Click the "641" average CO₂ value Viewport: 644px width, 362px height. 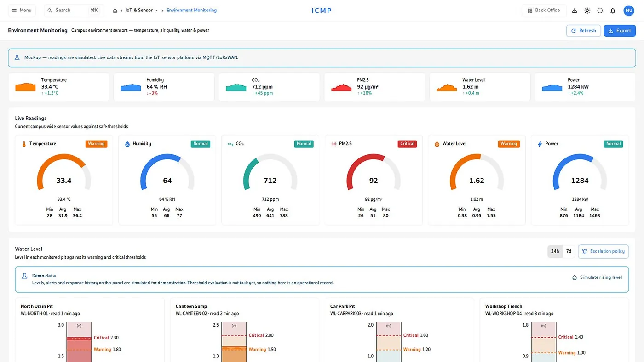[x=270, y=216]
